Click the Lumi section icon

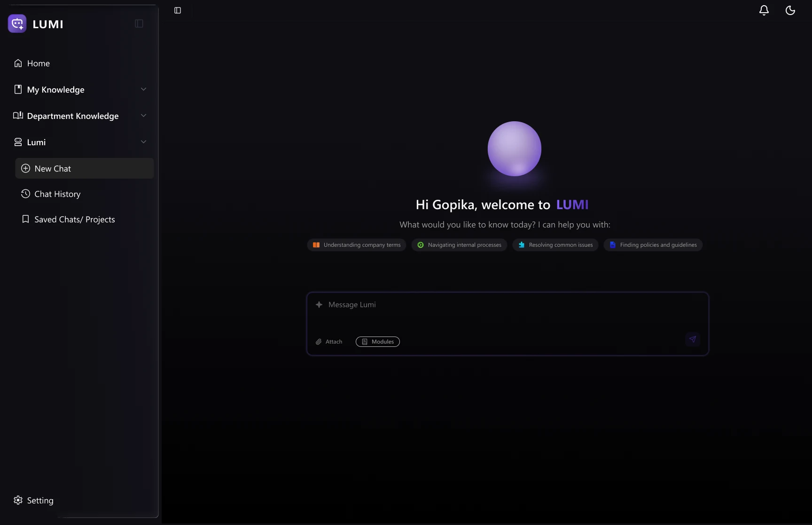[x=18, y=142]
